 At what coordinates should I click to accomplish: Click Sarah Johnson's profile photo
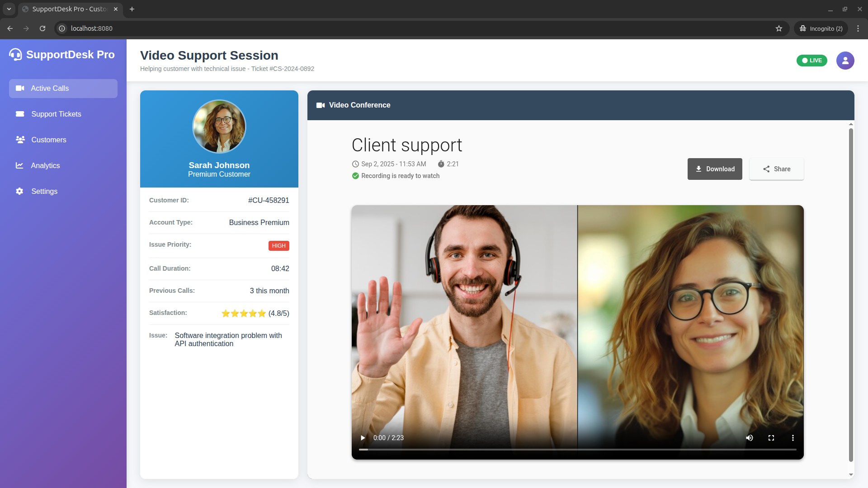(x=219, y=127)
